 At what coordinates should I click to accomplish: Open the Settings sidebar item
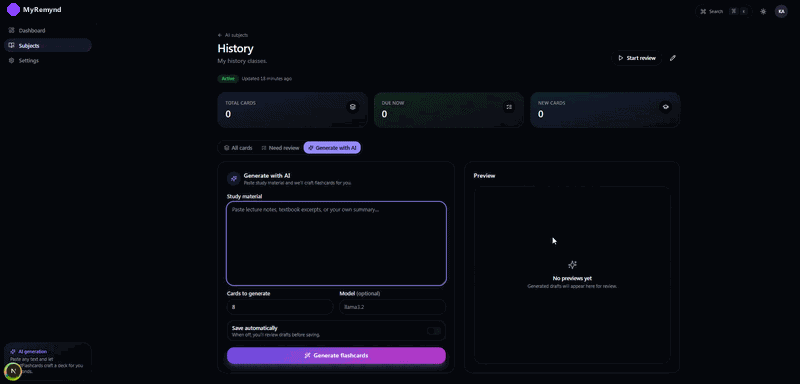[47, 61]
